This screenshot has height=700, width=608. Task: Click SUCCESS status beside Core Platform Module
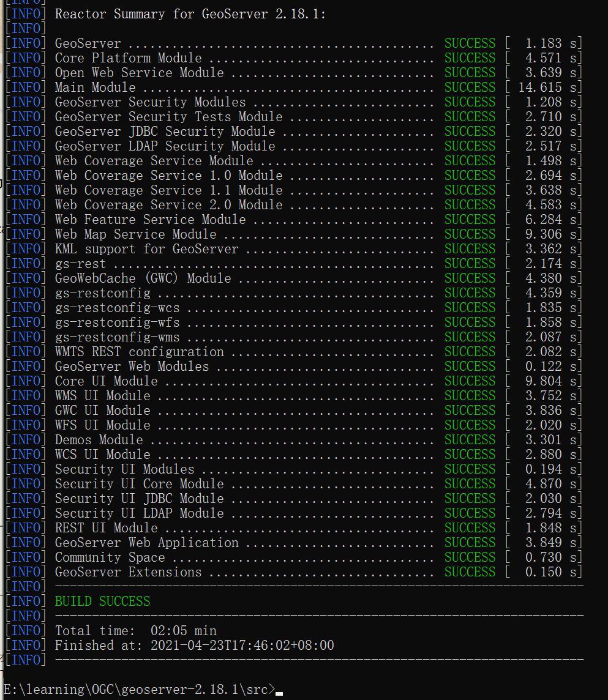(470, 58)
